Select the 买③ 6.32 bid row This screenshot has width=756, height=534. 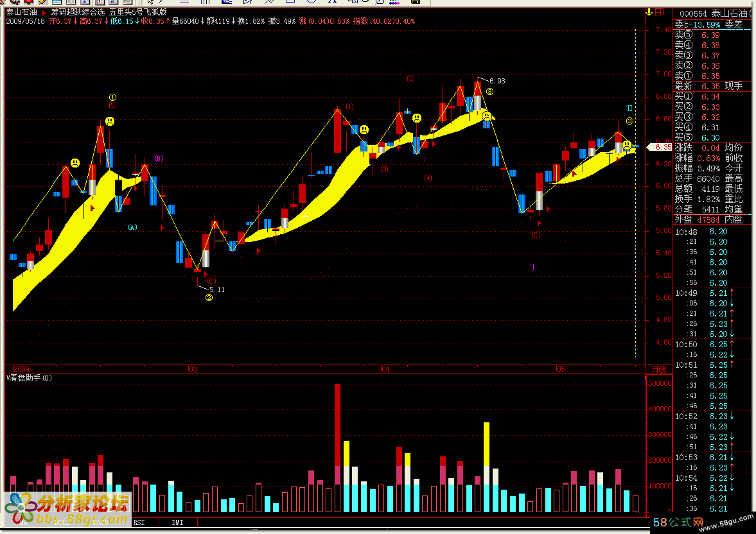(712, 117)
